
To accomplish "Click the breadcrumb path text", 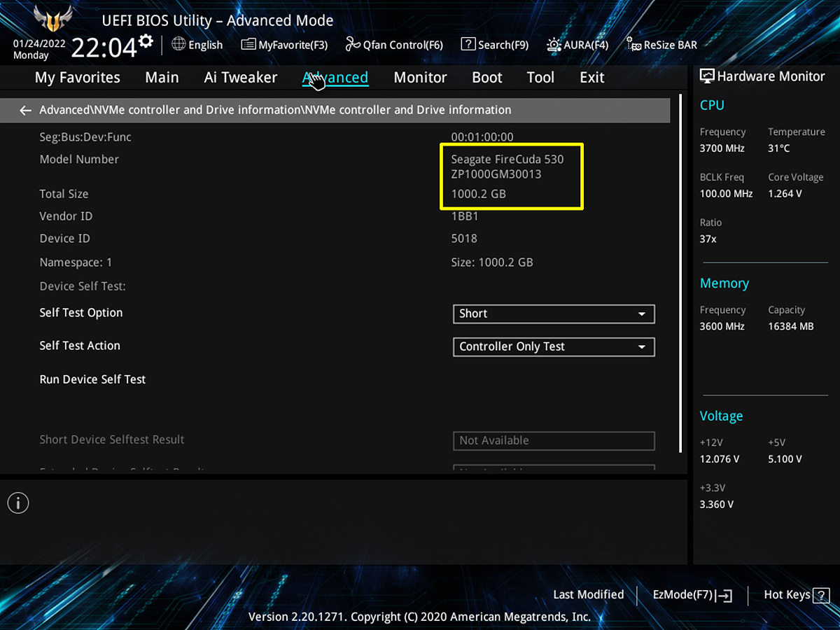I will point(275,110).
